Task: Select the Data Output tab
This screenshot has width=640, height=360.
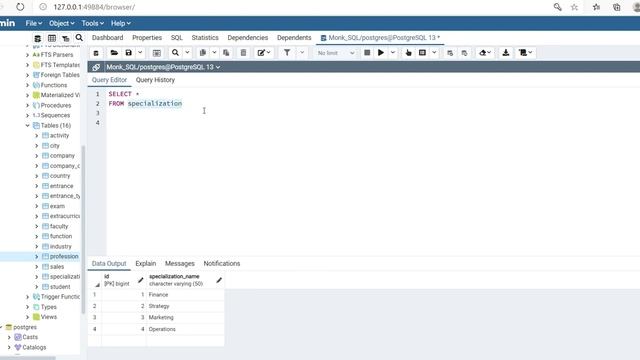Action: 109,264
